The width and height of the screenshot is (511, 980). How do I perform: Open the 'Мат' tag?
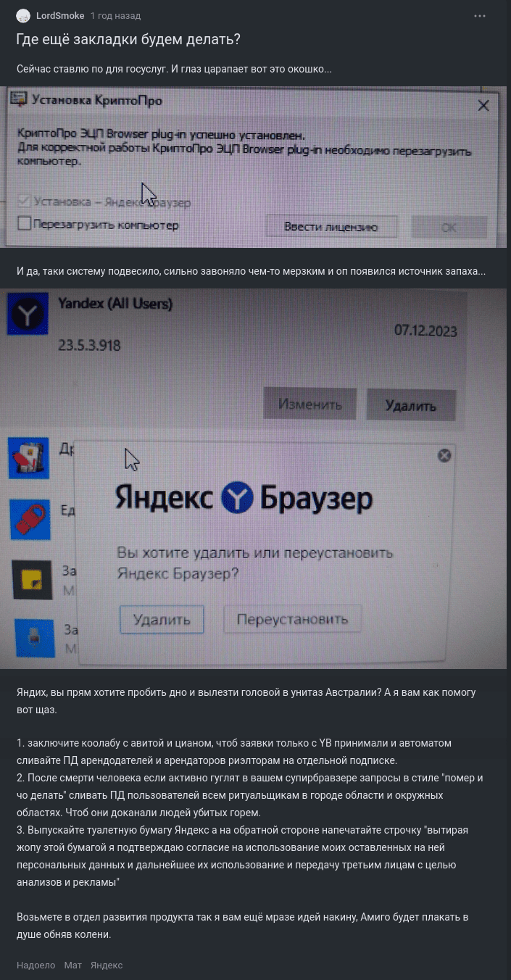pos(73,965)
